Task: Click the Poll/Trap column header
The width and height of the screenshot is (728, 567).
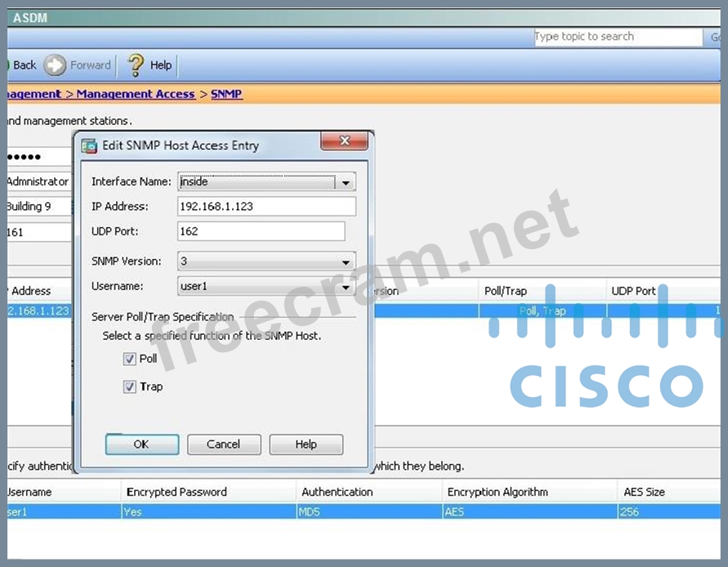Action: (x=507, y=291)
